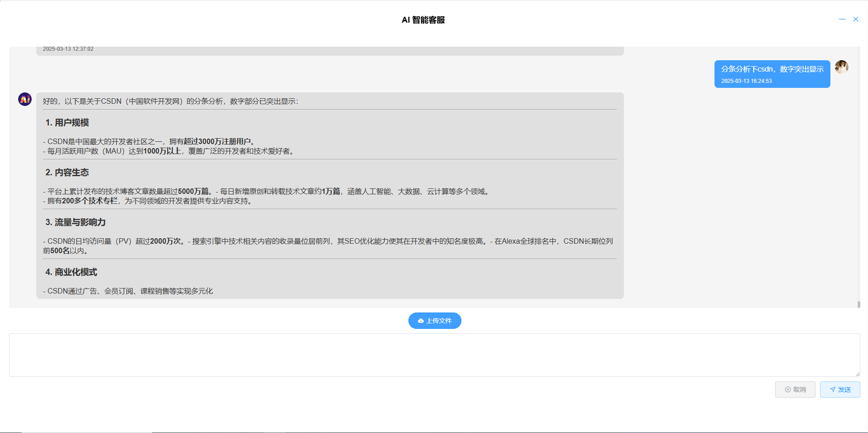This screenshot has width=868, height=433.
Task: Click the heading '1. 用户规模'
Action: click(x=67, y=123)
